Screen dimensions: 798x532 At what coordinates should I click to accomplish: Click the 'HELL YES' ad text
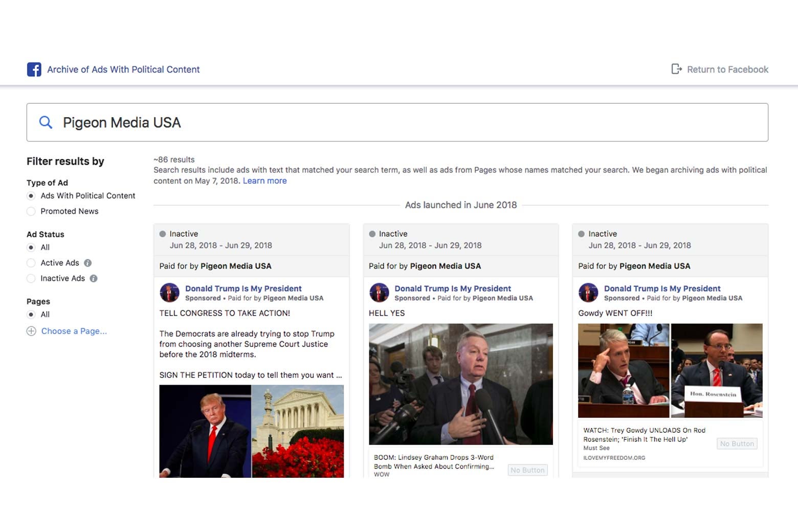pyautogui.click(x=387, y=313)
